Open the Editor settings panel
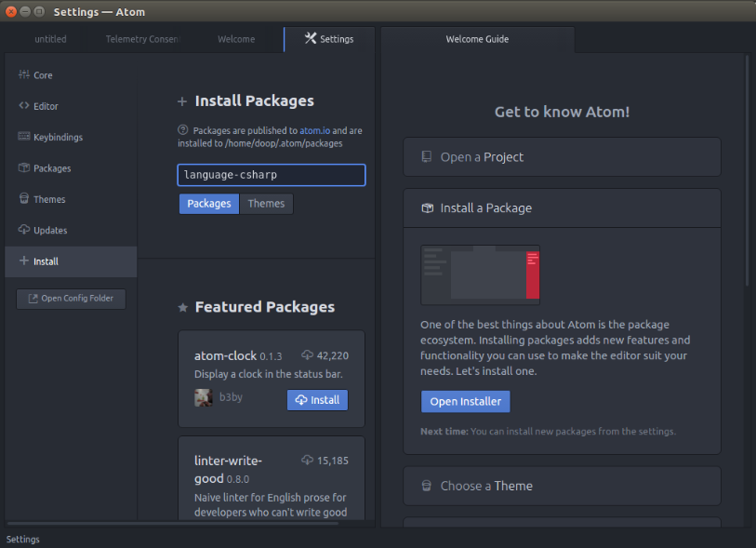This screenshot has height=548, width=756. coord(71,106)
